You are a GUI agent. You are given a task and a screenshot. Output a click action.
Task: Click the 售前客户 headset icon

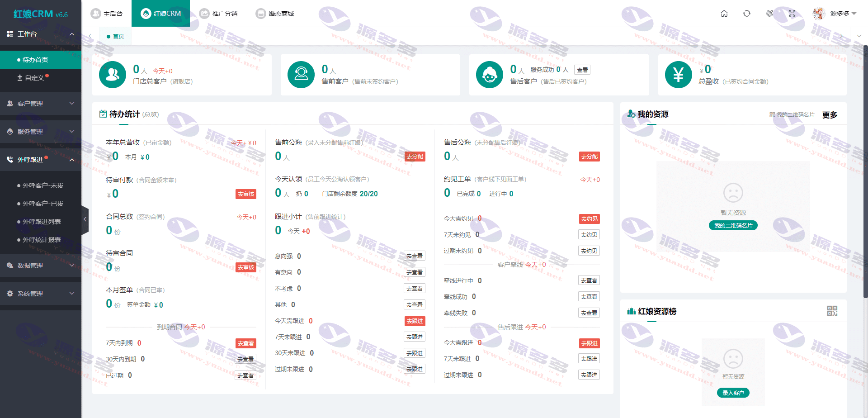click(301, 75)
